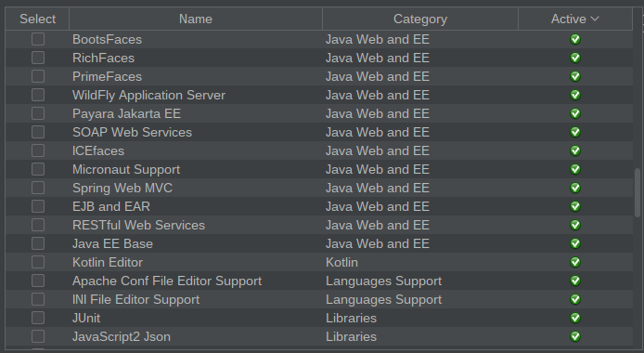Select the SOAP Web Services row
The image size is (644, 353).
[x=318, y=132]
